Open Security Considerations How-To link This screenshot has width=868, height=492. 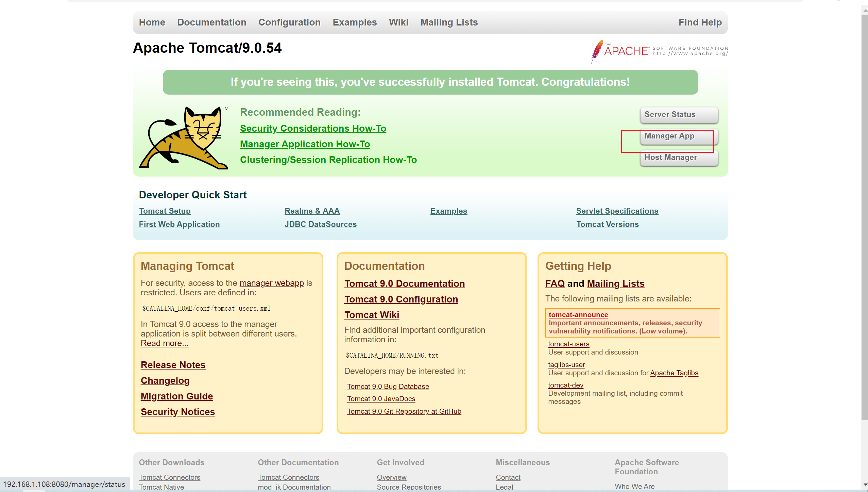click(313, 129)
